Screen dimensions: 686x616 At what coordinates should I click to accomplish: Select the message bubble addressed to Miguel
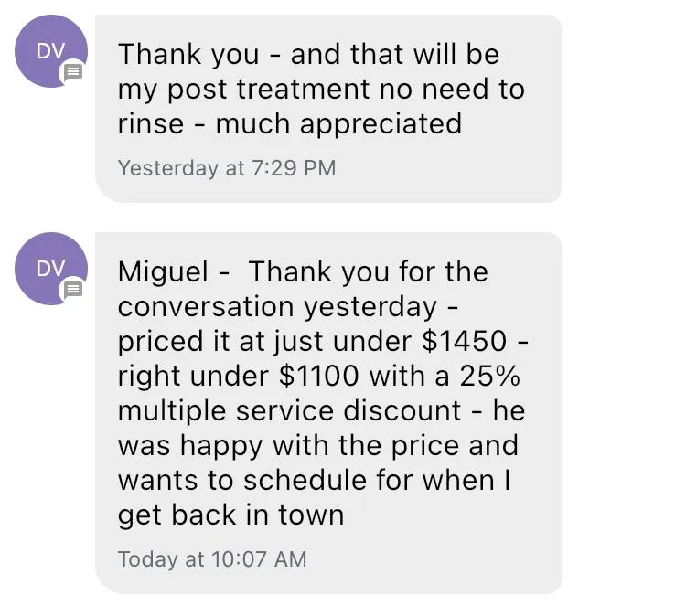[328, 413]
